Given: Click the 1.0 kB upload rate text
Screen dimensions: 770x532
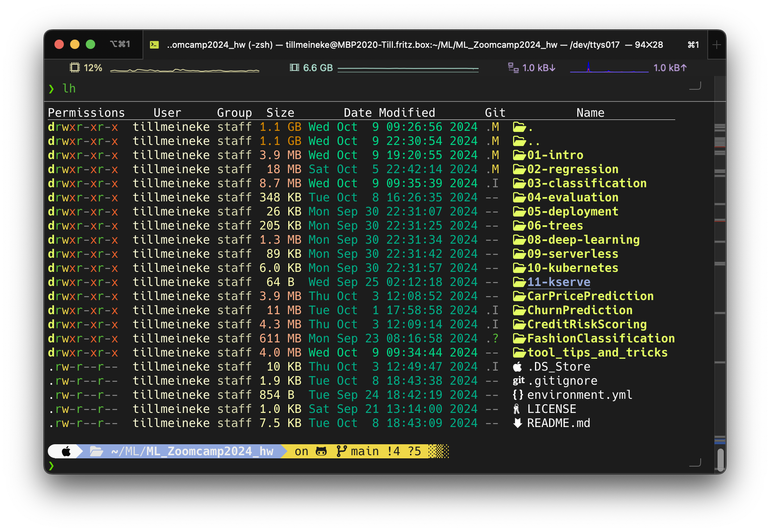Looking at the screenshot, I should 670,68.
